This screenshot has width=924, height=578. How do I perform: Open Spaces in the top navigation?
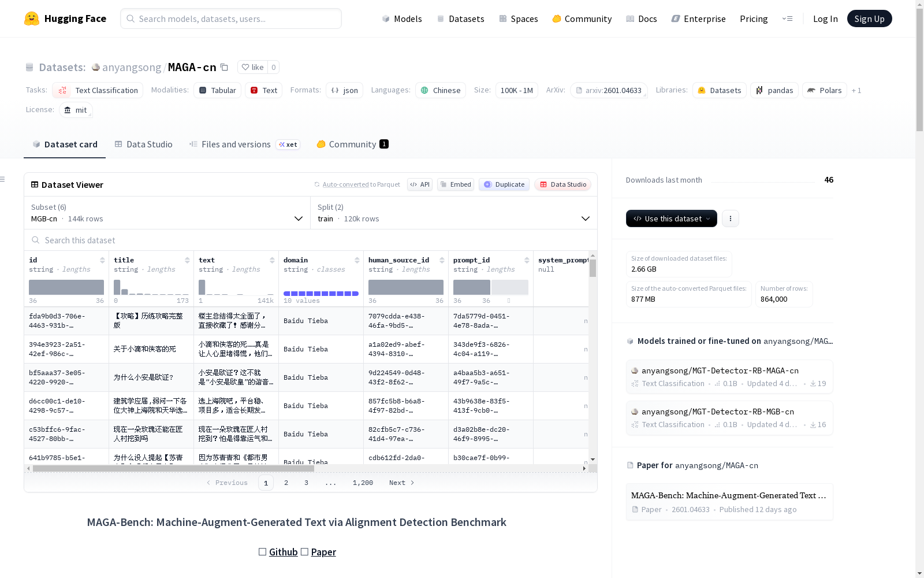[518, 18]
